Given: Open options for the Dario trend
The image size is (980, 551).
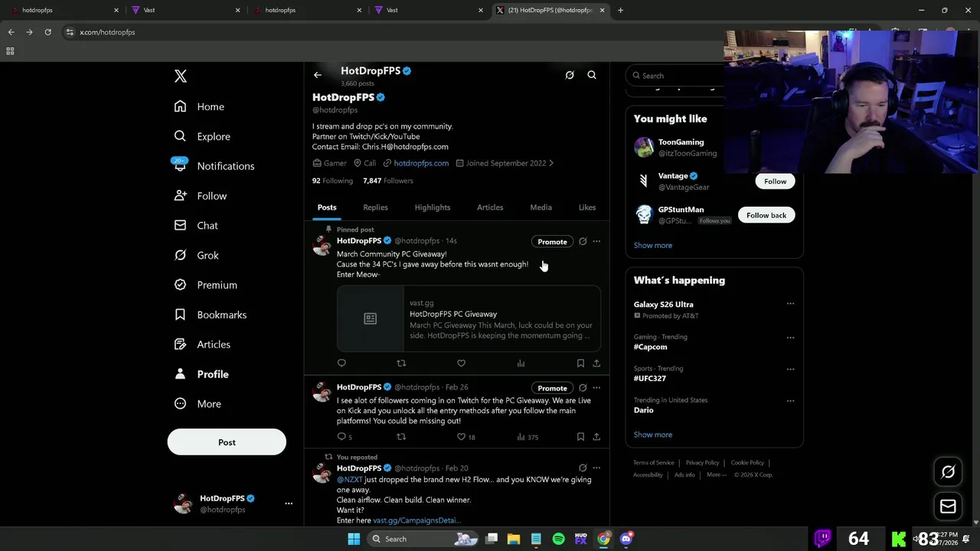Looking at the screenshot, I should pyautogui.click(x=790, y=400).
